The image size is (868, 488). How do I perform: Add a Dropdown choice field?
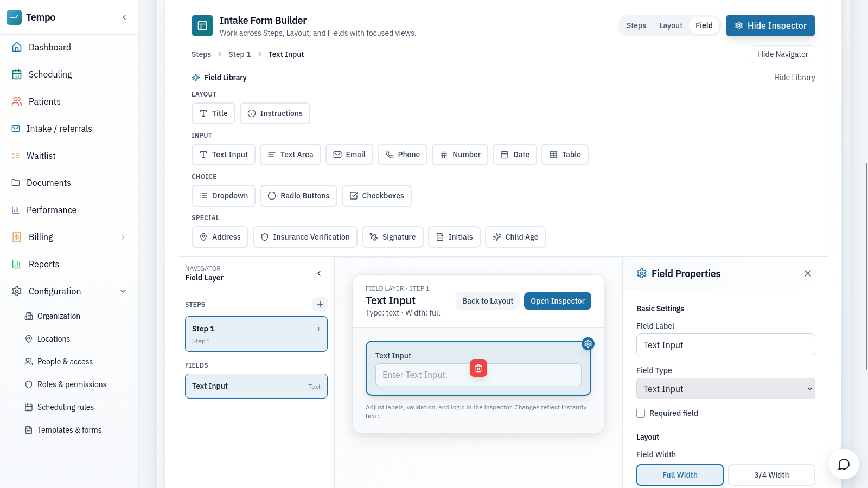point(224,196)
